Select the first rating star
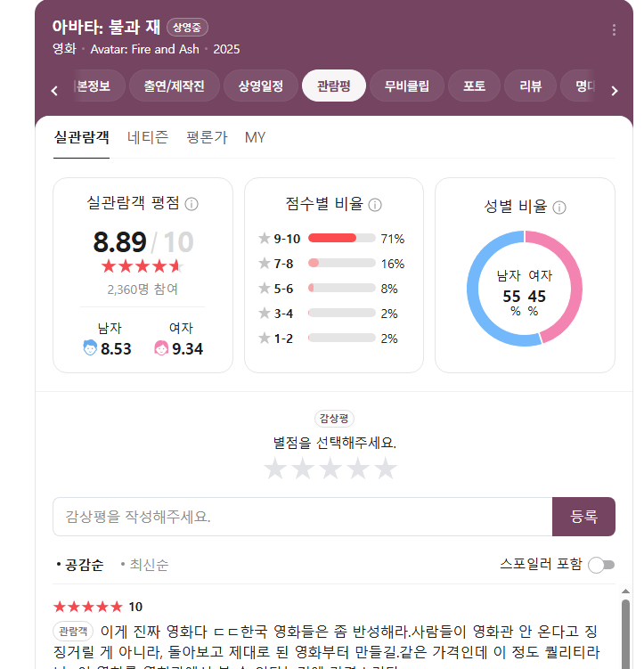This screenshot has width=644, height=669. click(x=276, y=469)
